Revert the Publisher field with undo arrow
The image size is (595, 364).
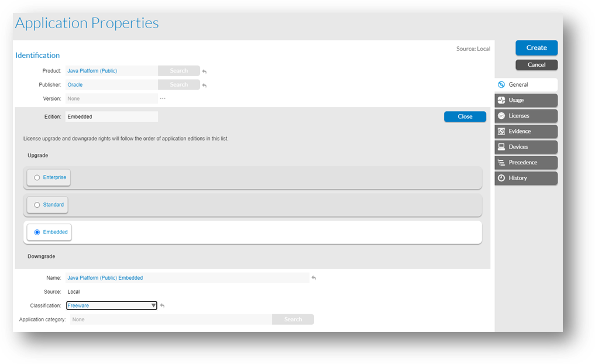tap(205, 85)
